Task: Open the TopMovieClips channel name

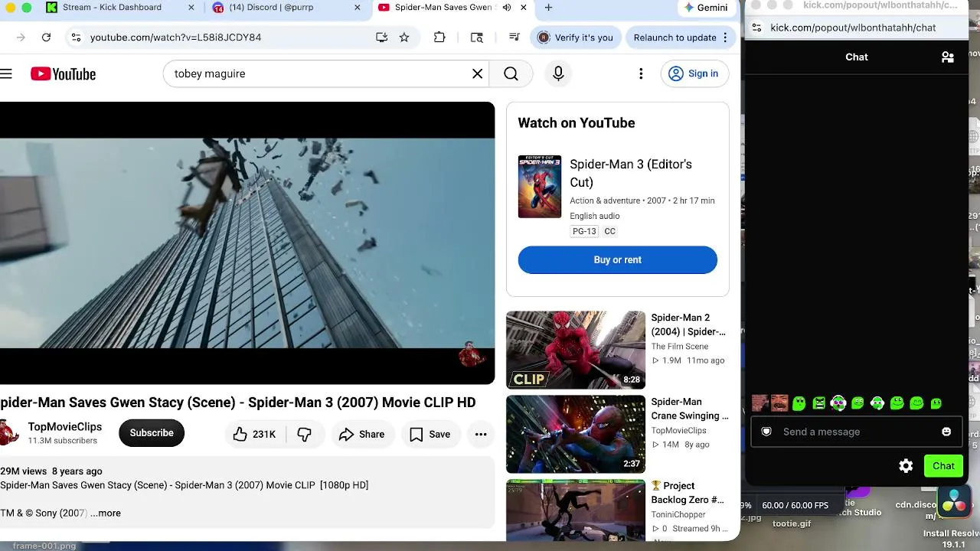Action: tap(65, 427)
